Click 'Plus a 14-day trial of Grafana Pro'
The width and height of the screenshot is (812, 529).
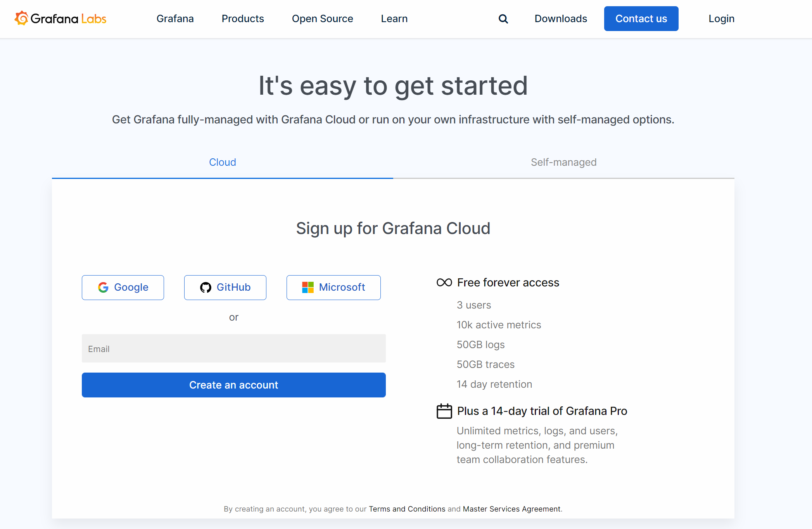(x=542, y=411)
